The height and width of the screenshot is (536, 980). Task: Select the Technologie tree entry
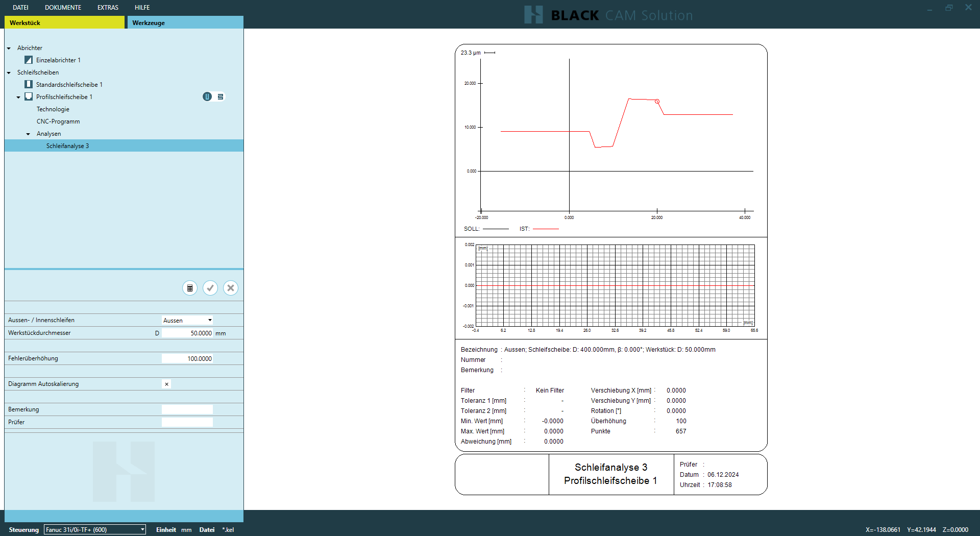(53, 109)
